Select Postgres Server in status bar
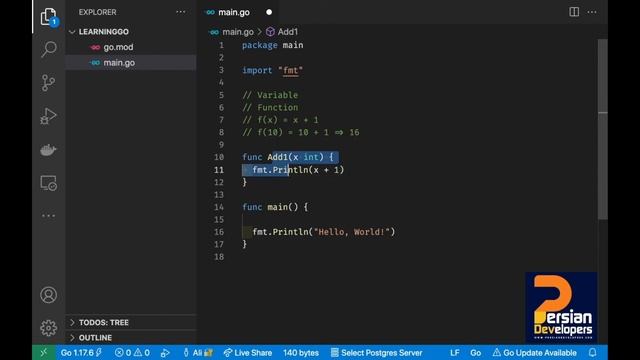The width and height of the screenshot is (640, 360). click(x=376, y=353)
